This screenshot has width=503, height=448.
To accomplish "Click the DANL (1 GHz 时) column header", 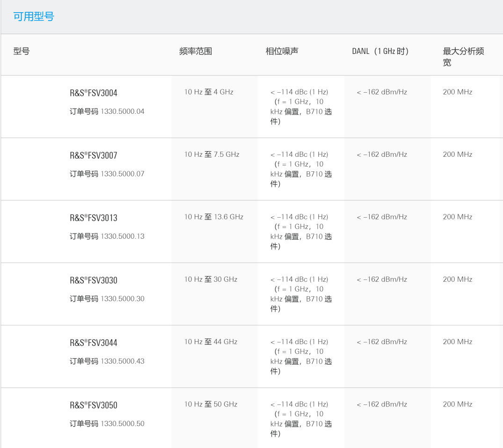I will (x=380, y=51).
